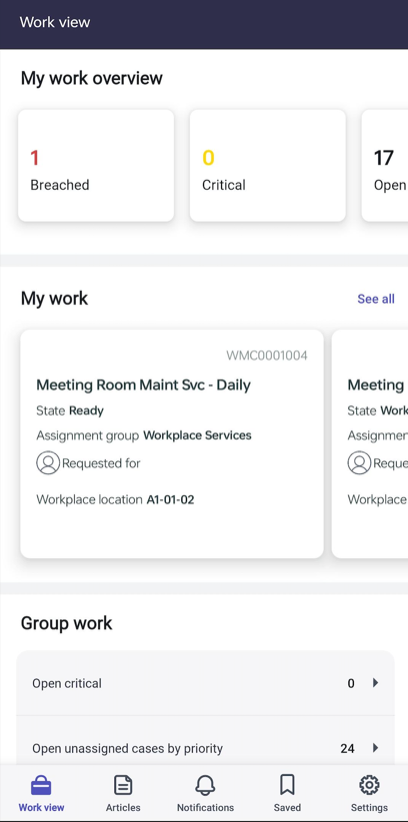This screenshot has width=408, height=822.
Task: Open the Critical overview card
Action: [267, 165]
